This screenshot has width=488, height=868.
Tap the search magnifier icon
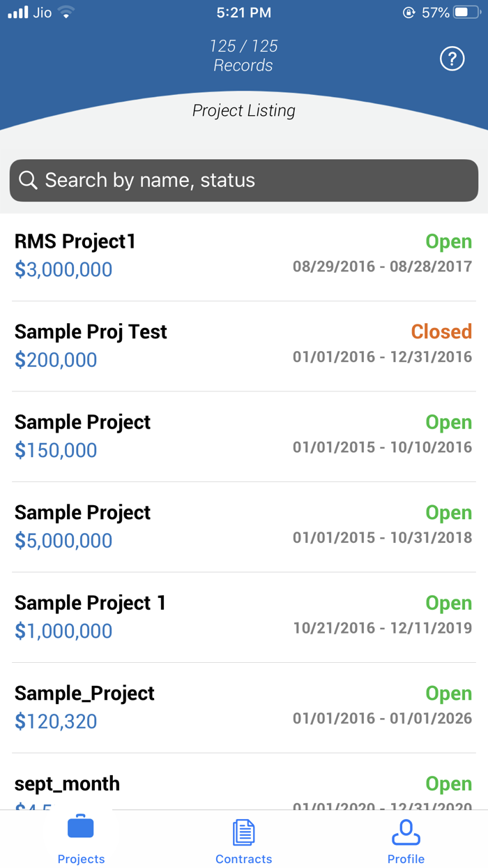tap(28, 180)
